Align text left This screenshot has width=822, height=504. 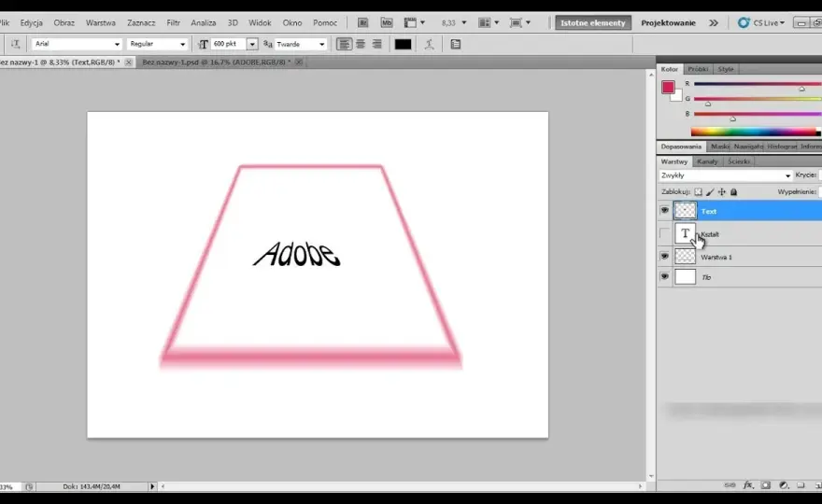point(344,44)
